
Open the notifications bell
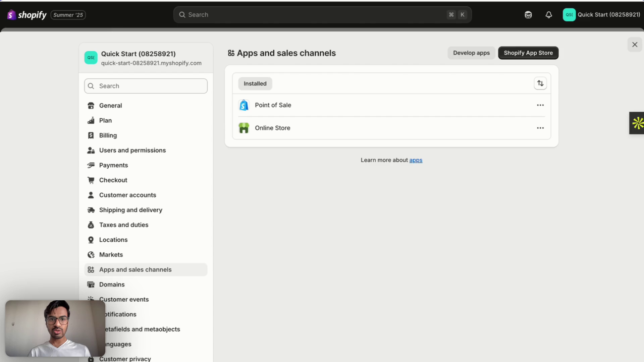click(549, 15)
